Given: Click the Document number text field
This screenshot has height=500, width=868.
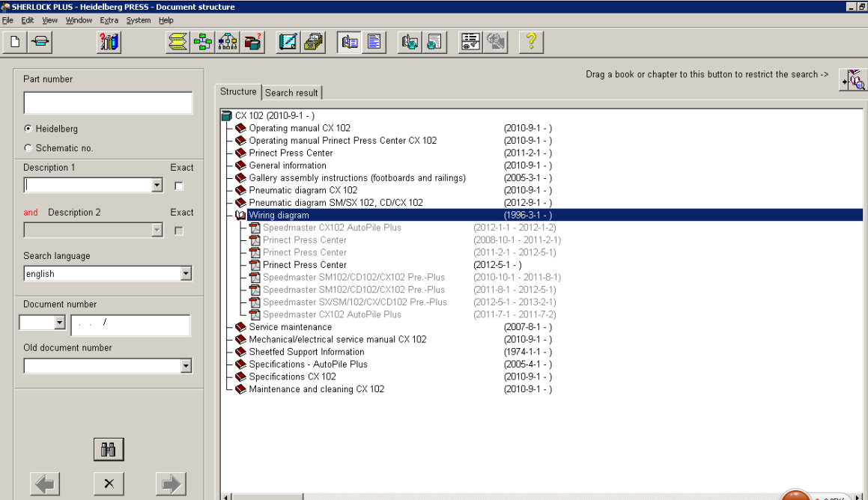Looking at the screenshot, I should tap(130, 325).
